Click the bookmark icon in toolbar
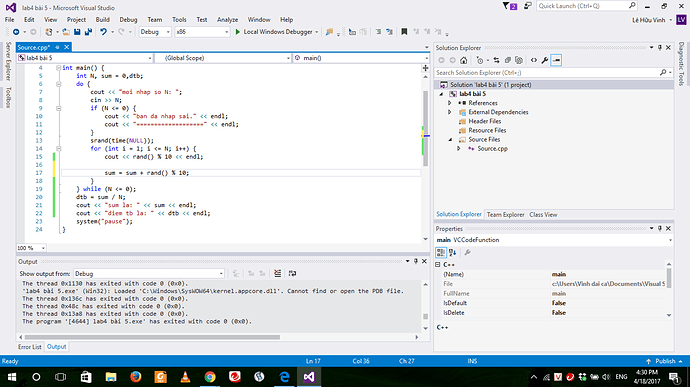690x387 pixels. pos(404,32)
